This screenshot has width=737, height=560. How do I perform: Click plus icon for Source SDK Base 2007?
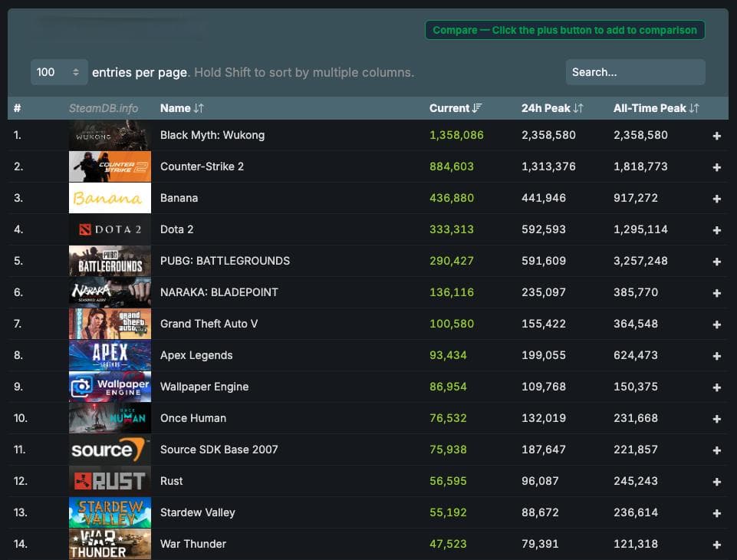[716, 450]
